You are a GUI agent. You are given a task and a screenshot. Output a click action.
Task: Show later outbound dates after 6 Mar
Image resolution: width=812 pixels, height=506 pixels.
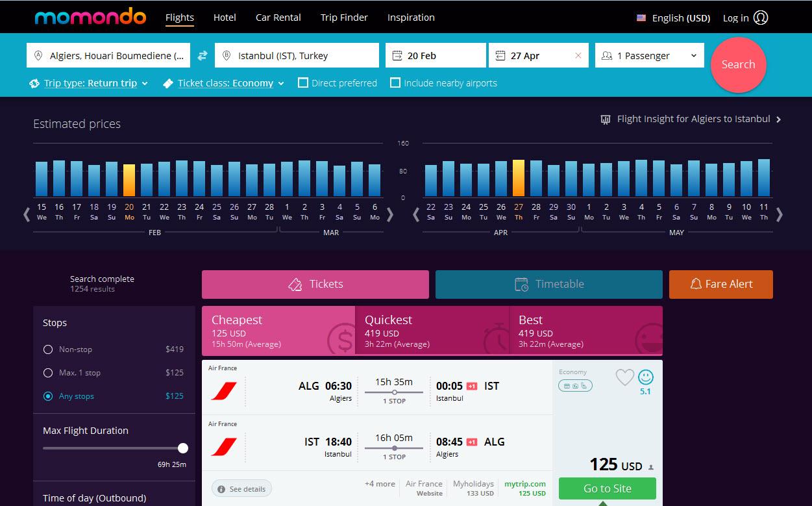(389, 214)
